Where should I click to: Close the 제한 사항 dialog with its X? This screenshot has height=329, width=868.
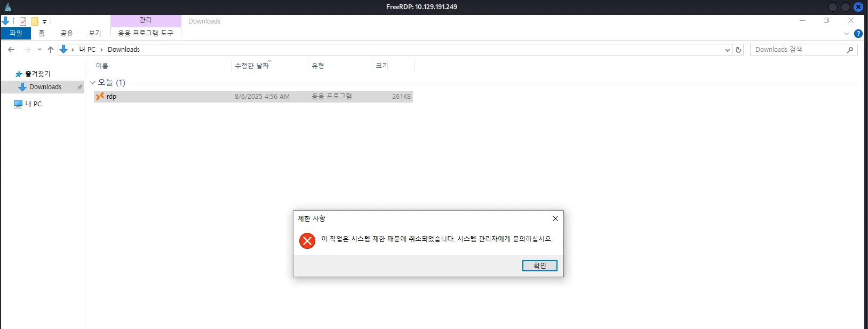555,218
